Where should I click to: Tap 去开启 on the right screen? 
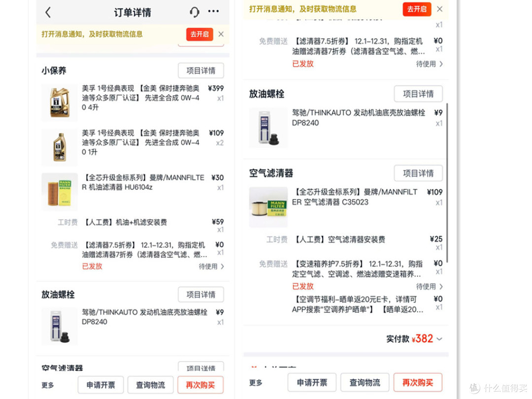pos(417,9)
